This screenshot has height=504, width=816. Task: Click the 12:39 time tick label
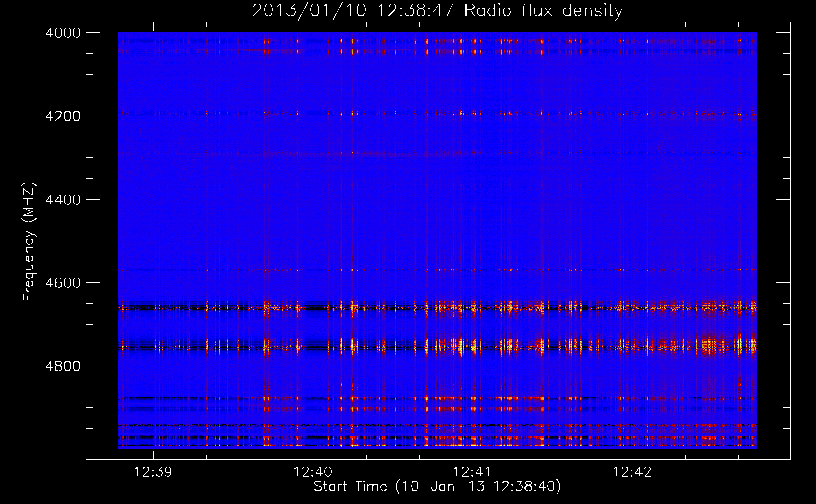pyautogui.click(x=153, y=472)
